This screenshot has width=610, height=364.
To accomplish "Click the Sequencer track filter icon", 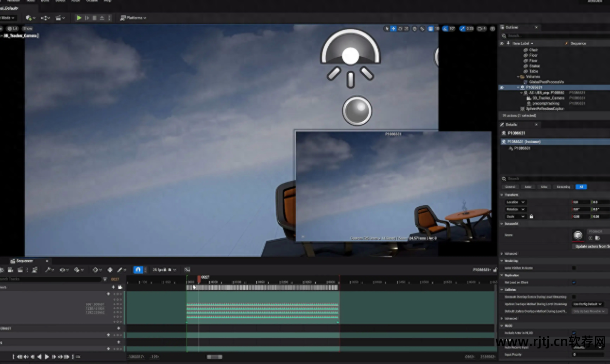I will (x=105, y=279).
